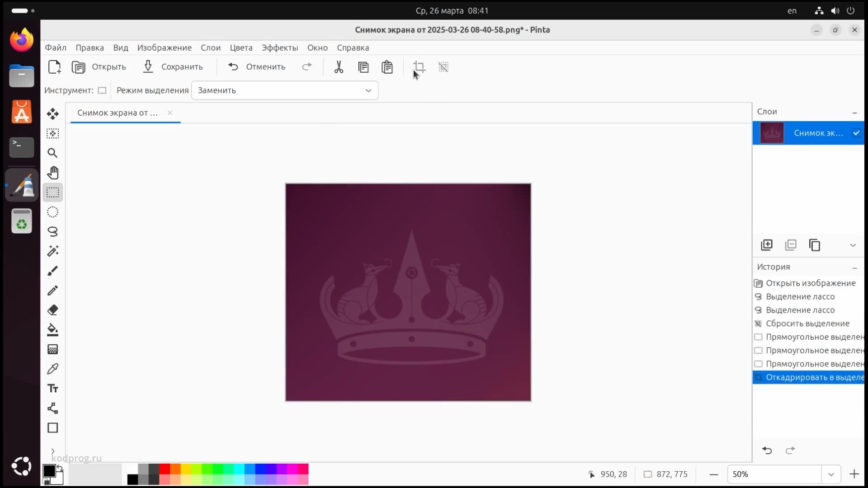Image resolution: width=868 pixels, height=488 pixels.
Task: Open the Правка menu
Action: pos(90,48)
